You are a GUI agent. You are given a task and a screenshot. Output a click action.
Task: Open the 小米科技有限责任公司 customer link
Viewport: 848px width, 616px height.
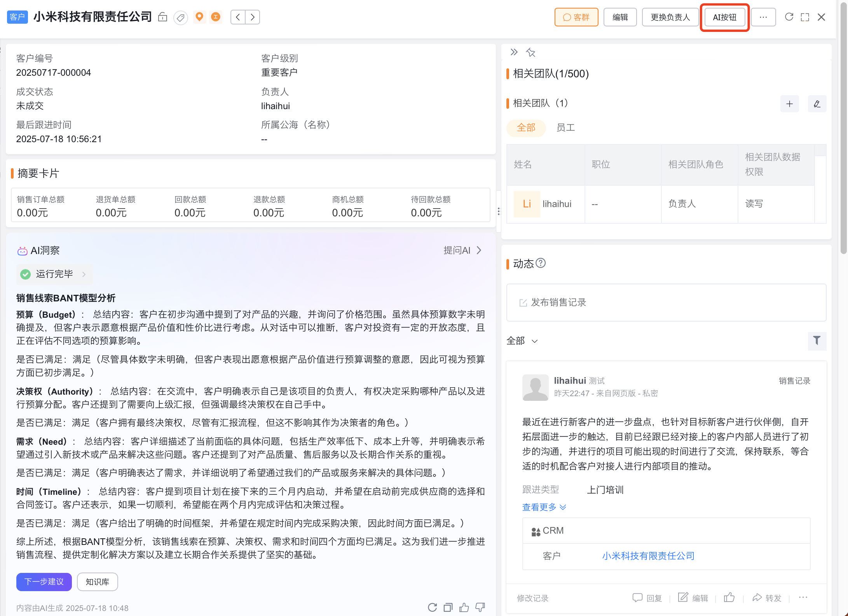[648, 556]
